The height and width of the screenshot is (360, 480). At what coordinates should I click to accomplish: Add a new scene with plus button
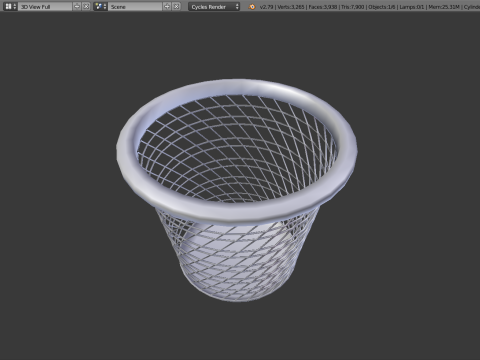click(167, 6)
